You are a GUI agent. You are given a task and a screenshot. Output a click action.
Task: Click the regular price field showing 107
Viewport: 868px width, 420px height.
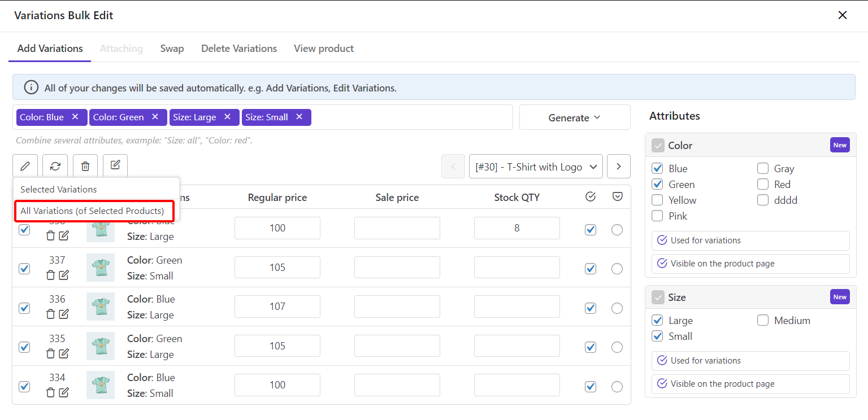point(277,307)
